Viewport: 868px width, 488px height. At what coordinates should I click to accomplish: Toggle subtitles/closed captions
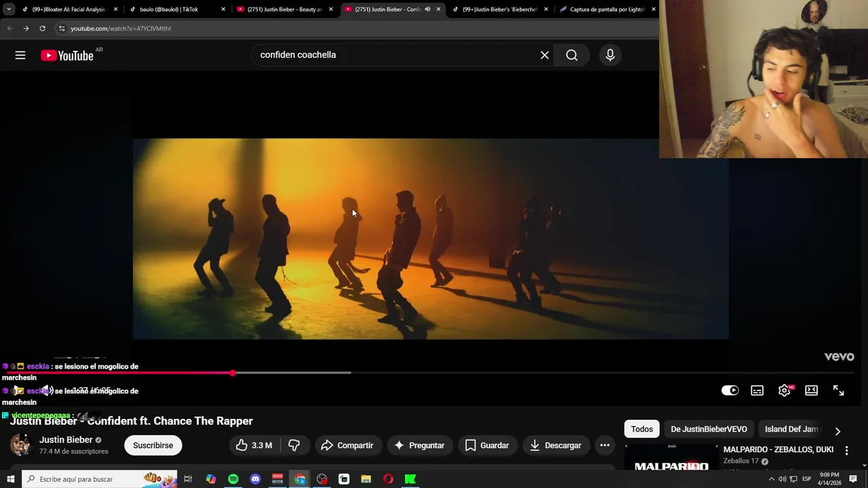(757, 390)
